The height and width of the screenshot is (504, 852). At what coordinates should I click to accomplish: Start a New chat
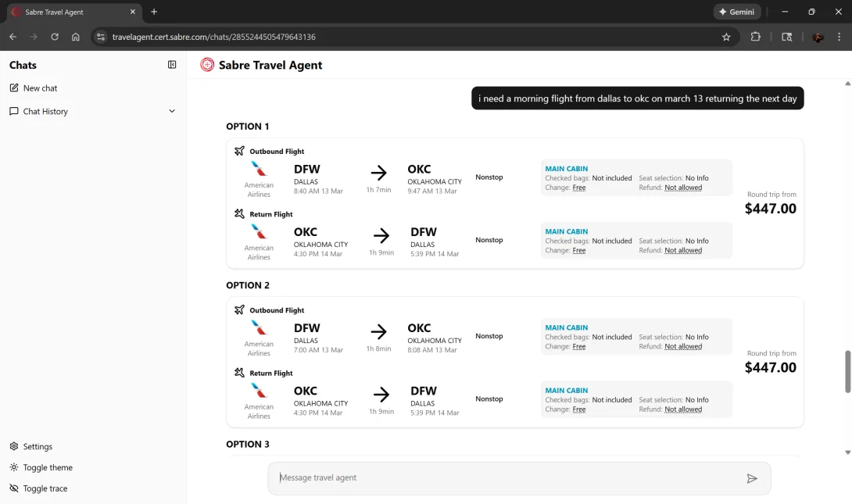pyautogui.click(x=33, y=88)
